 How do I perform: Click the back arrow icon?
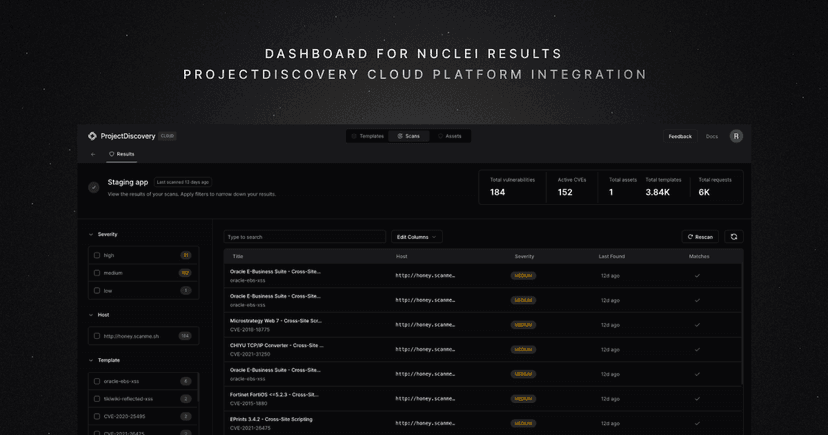coord(93,154)
